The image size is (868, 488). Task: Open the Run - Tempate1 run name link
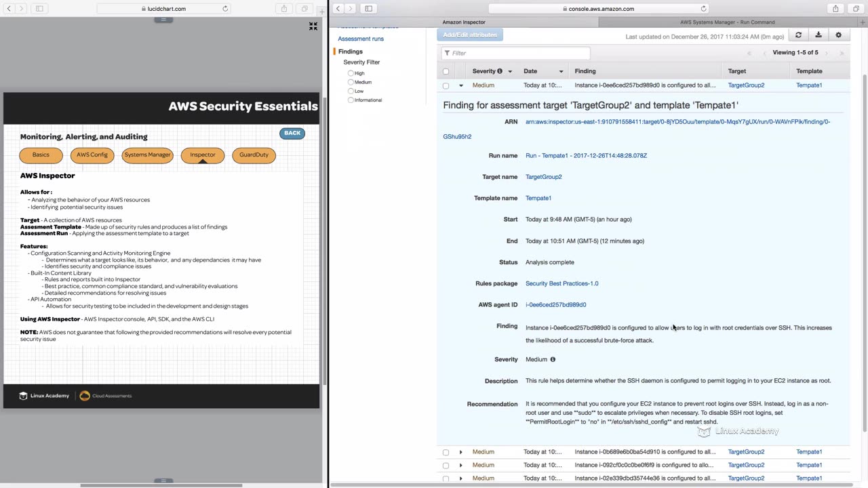coord(586,156)
